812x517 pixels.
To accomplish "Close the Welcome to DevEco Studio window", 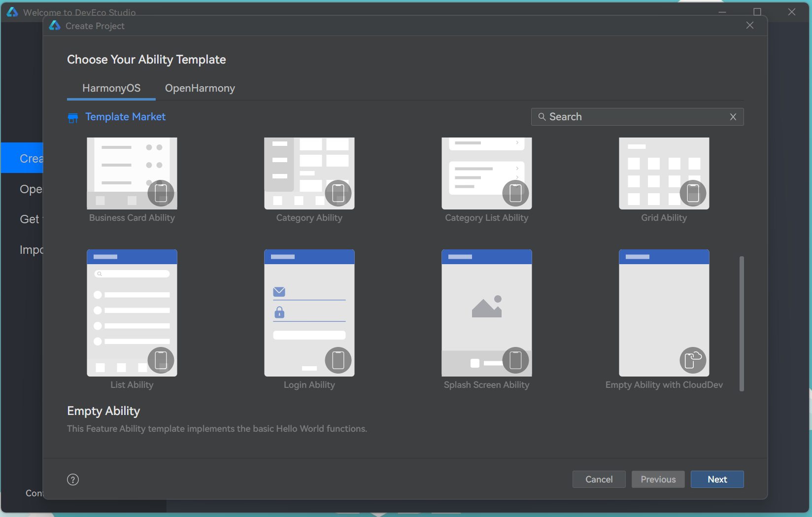I will (792, 12).
